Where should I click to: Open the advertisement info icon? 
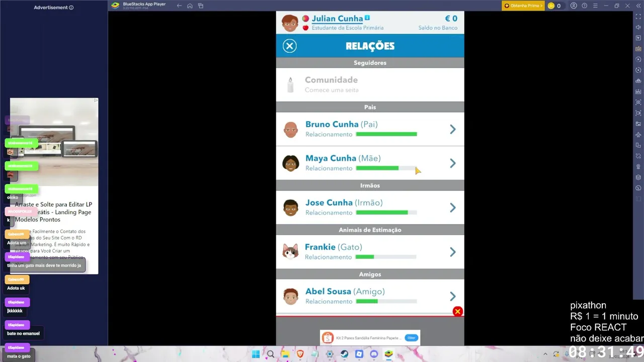point(71,8)
